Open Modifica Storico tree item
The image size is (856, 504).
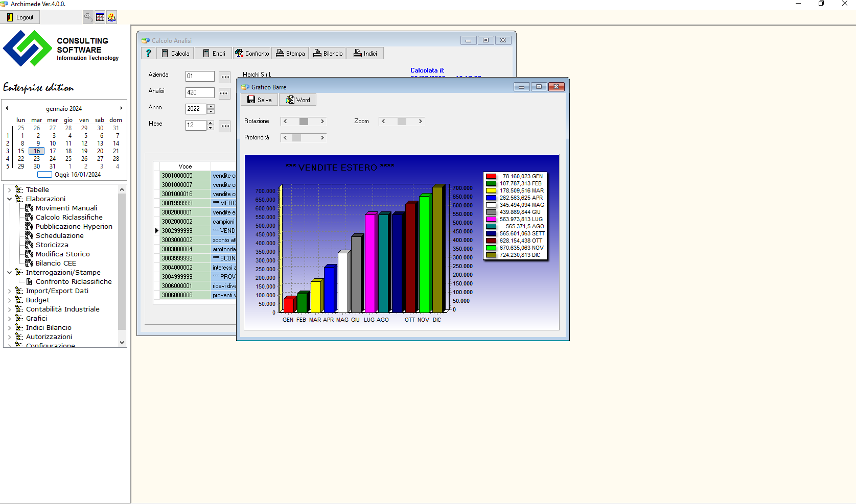[63, 254]
